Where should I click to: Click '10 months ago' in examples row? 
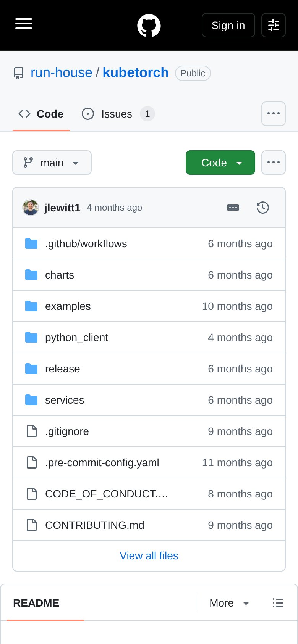237,306
